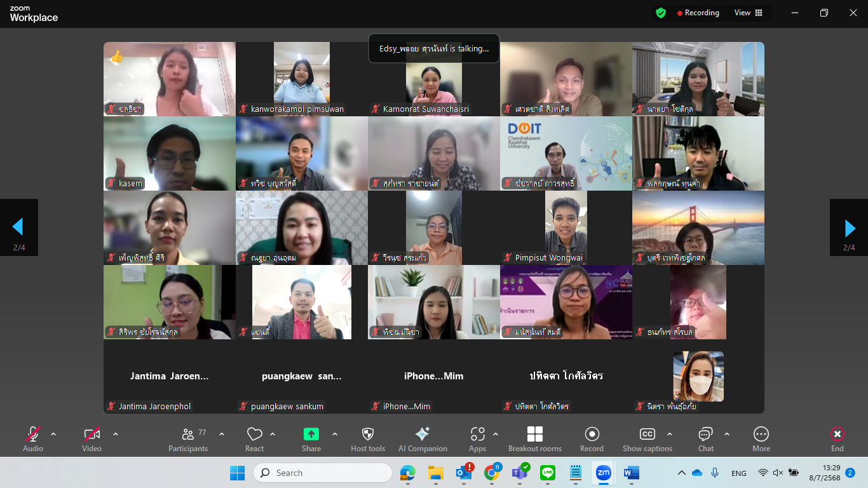
Task: Open the Chat panel
Action: click(x=706, y=439)
